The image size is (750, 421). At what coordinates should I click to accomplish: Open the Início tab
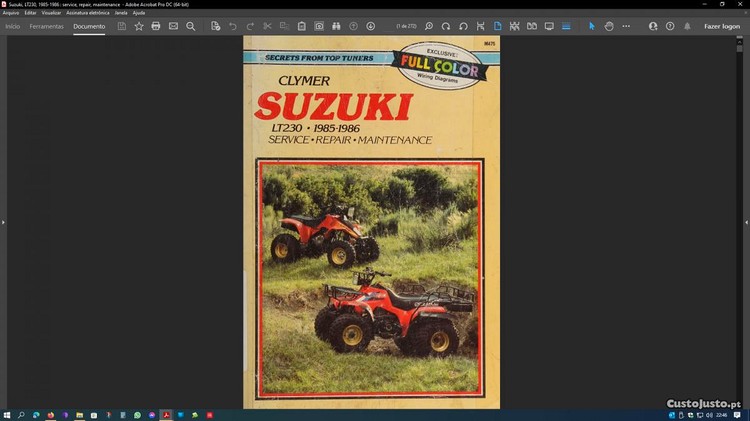13,26
